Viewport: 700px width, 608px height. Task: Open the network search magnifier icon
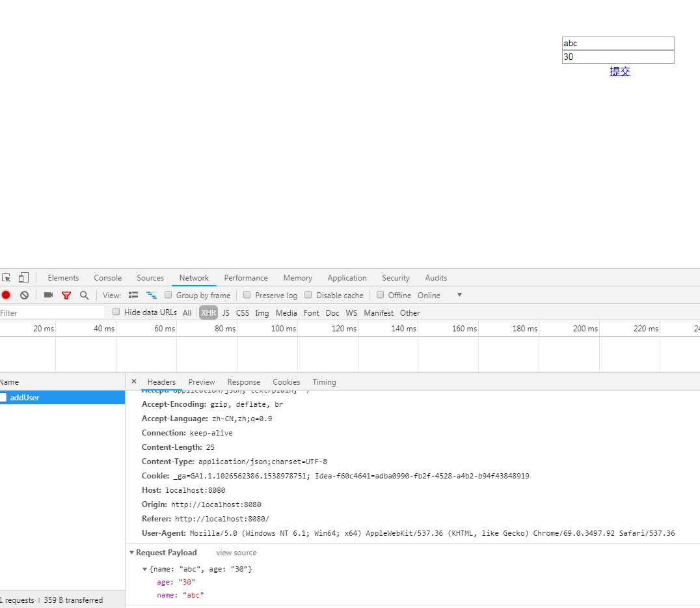[84, 296]
